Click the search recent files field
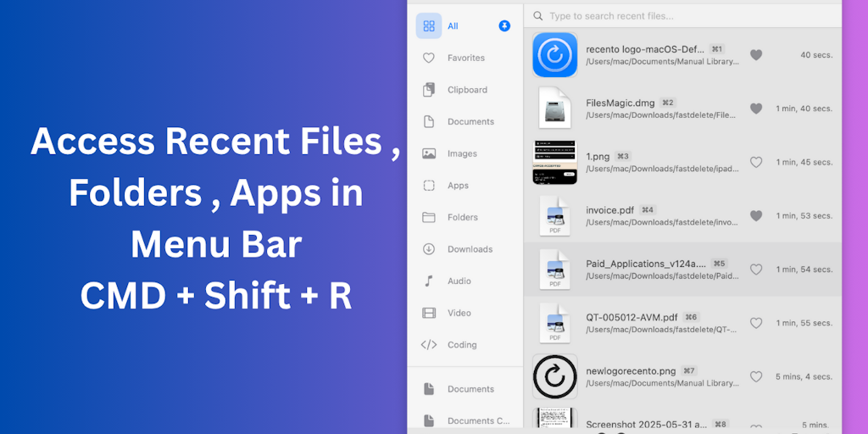Viewport: 868px width, 434px height. tap(683, 16)
